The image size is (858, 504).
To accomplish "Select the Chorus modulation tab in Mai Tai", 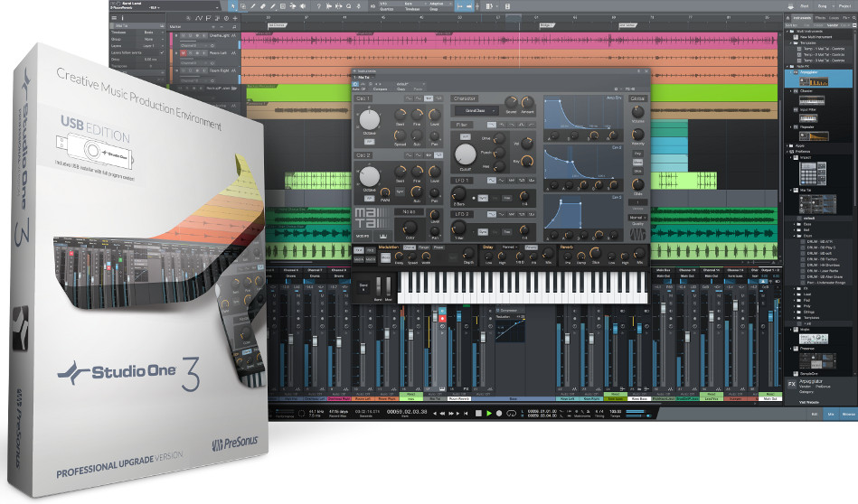I will pos(409,247).
